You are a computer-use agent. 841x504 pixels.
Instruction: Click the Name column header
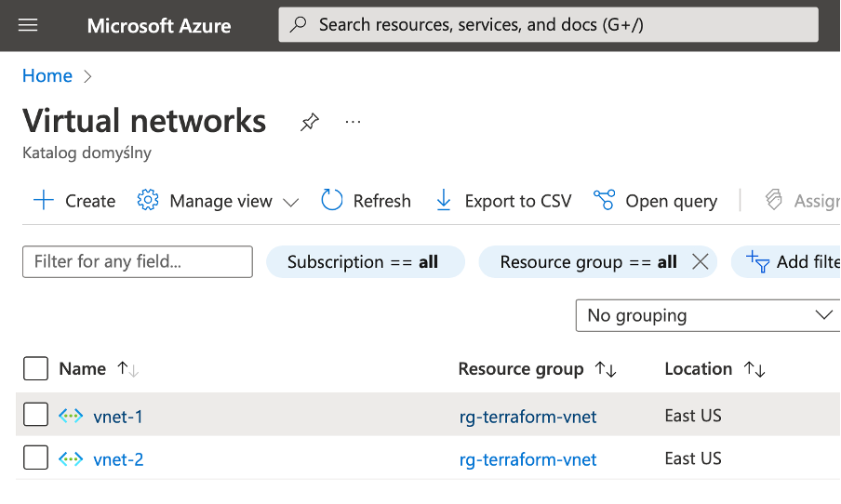pos(82,369)
